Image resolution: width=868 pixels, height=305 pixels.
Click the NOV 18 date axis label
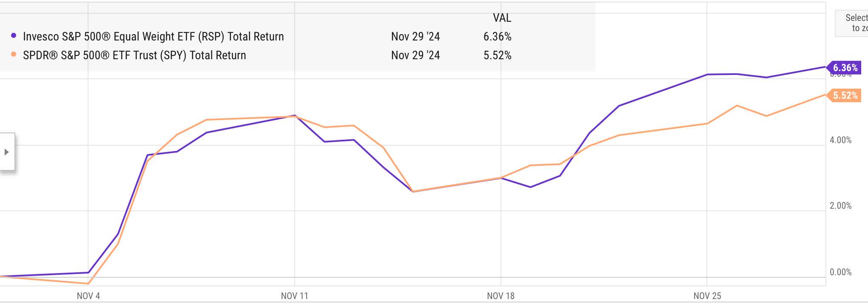pyautogui.click(x=501, y=296)
